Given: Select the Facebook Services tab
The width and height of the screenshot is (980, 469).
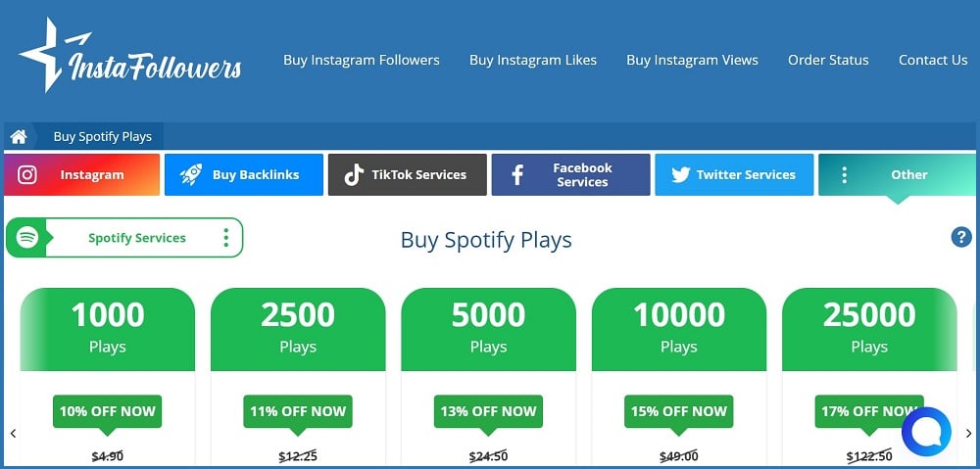Looking at the screenshot, I should [570, 175].
